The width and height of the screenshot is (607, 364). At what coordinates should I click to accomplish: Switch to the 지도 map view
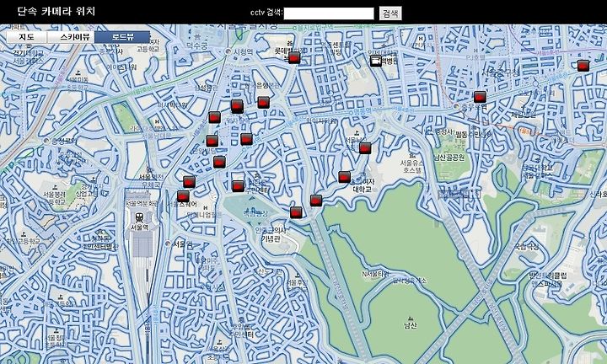[x=27, y=37]
